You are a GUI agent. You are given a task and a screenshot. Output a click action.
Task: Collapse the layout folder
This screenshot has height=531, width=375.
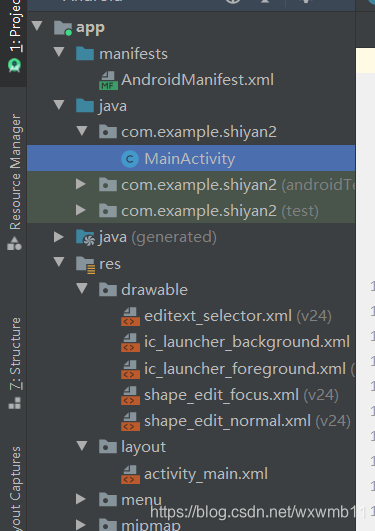(x=82, y=446)
